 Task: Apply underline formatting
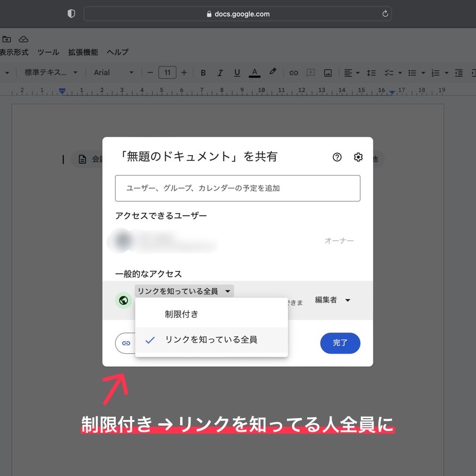[x=237, y=73]
